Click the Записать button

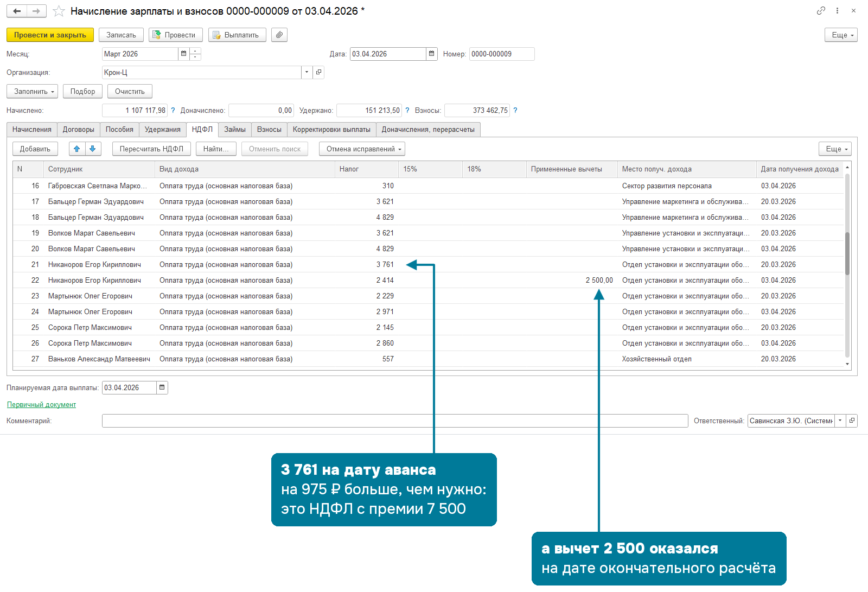pyautogui.click(x=121, y=35)
